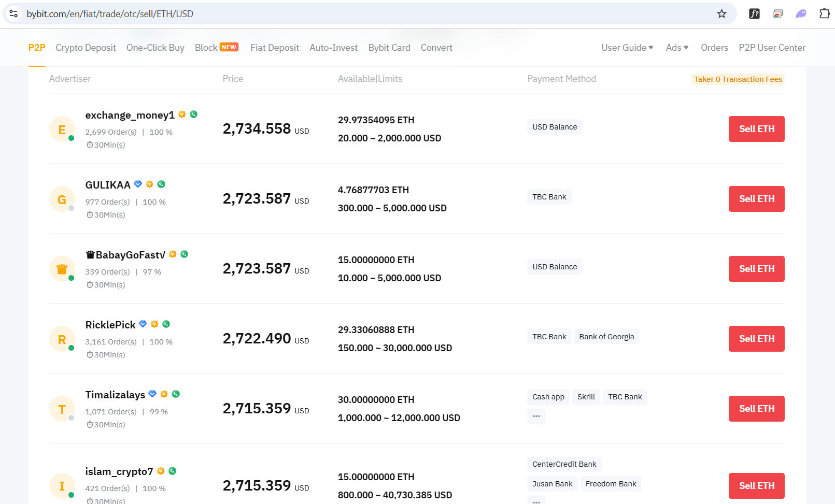The width and height of the screenshot is (835, 504).
Task: Click Timalizalays green phone badge
Action: (176, 394)
